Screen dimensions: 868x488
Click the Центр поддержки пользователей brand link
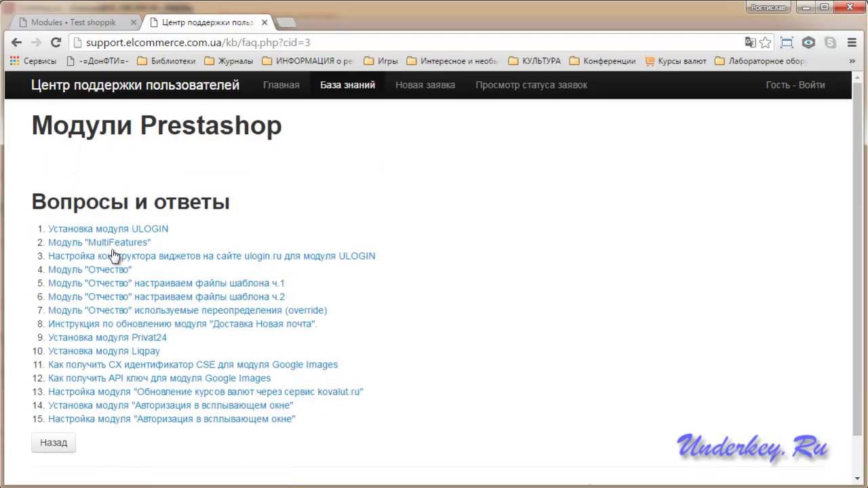point(135,85)
